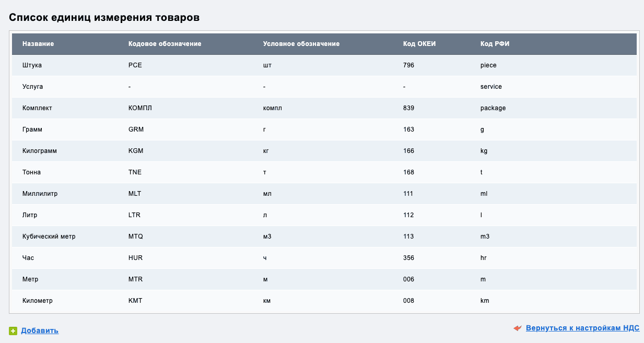Click the ОКЕИ code 168
This screenshot has width=644, height=343.
pyautogui.click(x=408, y=172)
